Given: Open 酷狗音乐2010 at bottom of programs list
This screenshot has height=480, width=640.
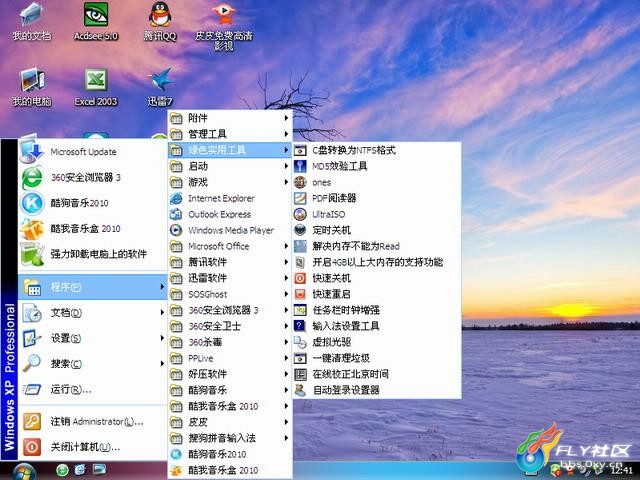Looking at the screenshot, I should (x=230, y=454).
